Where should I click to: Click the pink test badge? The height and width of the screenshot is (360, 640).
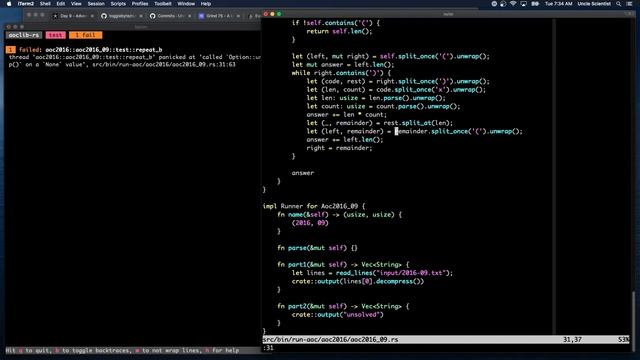point(56,35)
